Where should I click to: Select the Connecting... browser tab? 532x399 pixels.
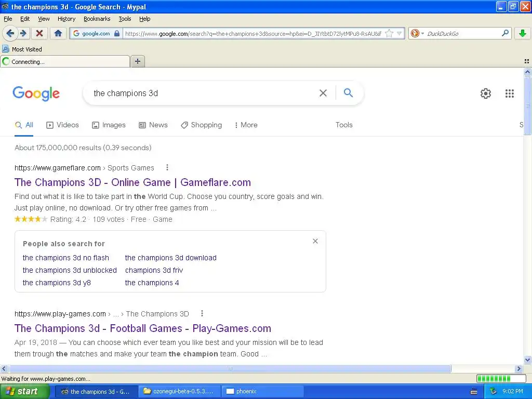click(x=65, y=61)
